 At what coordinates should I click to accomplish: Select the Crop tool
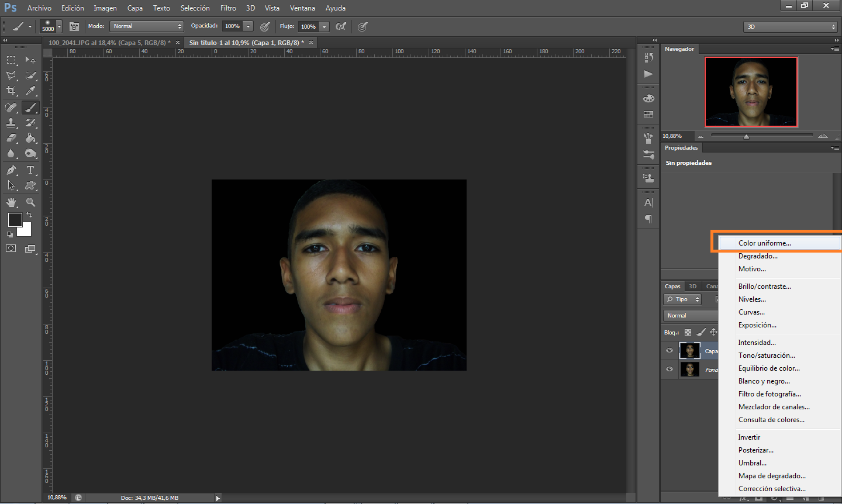(x=11, y=91)
